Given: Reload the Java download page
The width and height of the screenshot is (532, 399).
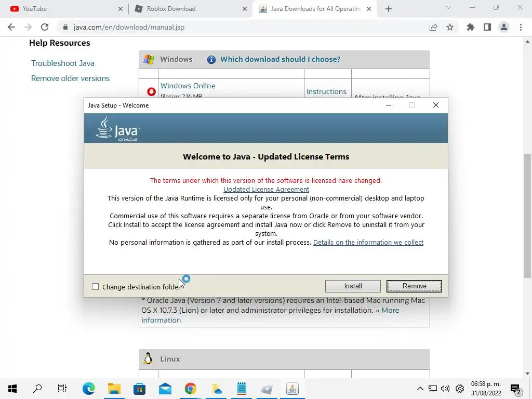Looking at the screenshot, I should click(x=45, y=27).
